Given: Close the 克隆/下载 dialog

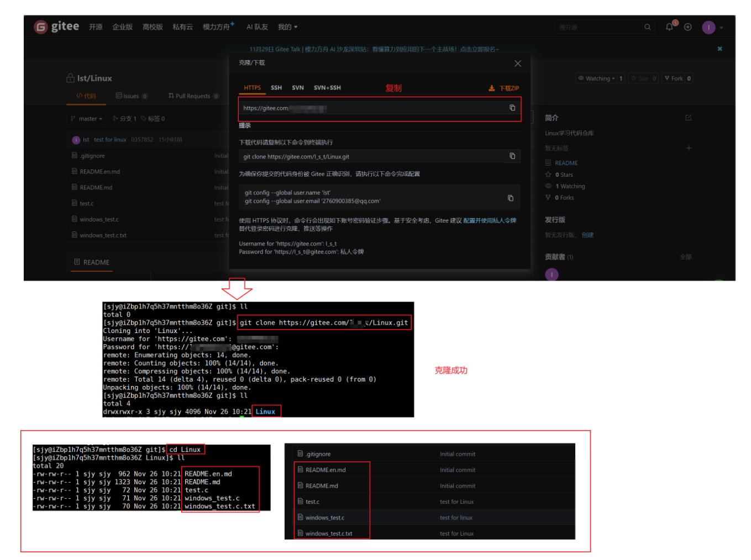Looking at the screenshot, I should point(518,64).
